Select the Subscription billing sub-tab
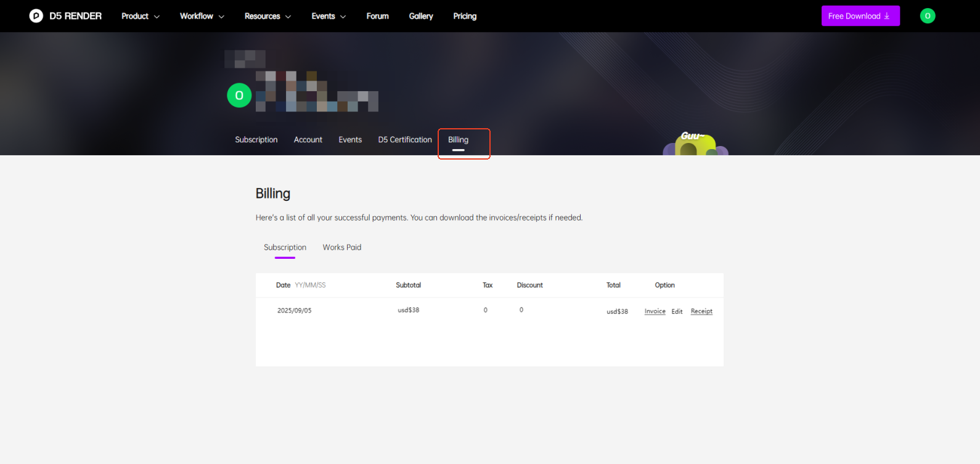The height and width of the screenshot is (464, 980). (285, 248)
